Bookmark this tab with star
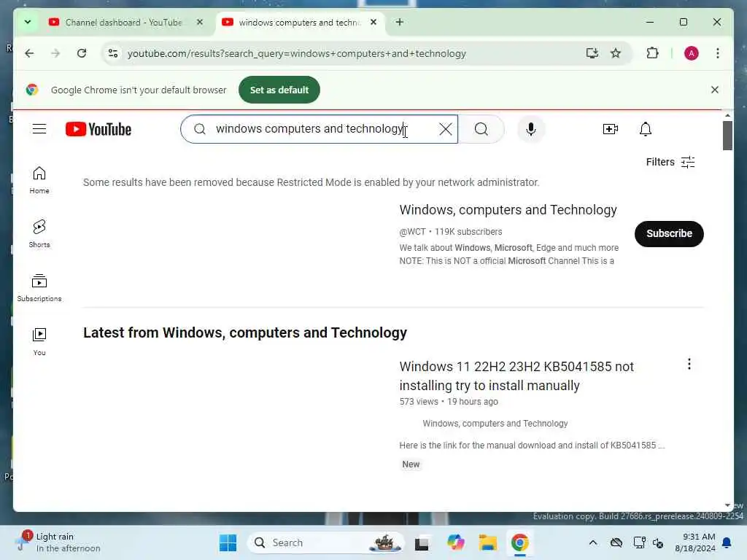 click(x=616, y=53)
